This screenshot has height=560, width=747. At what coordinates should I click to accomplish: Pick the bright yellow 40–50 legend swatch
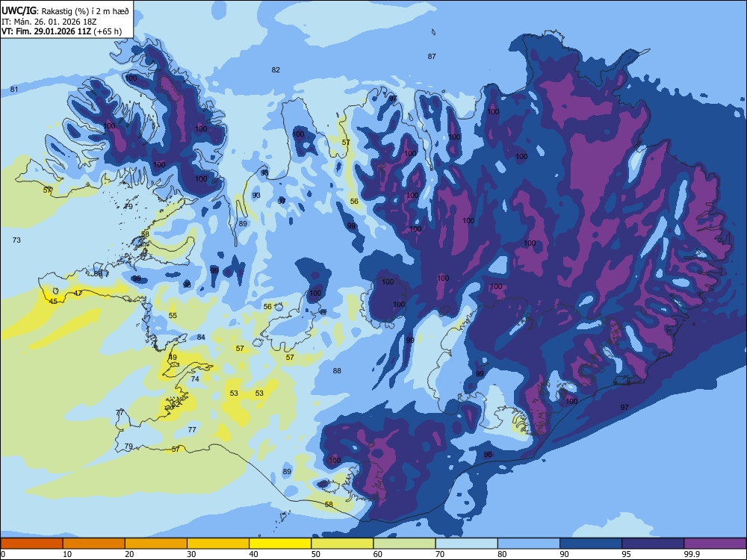tap(280, 544)
